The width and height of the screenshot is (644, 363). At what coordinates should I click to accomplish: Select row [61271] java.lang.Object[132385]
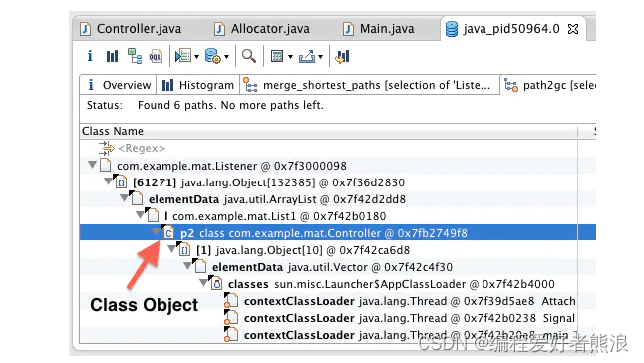338,182
